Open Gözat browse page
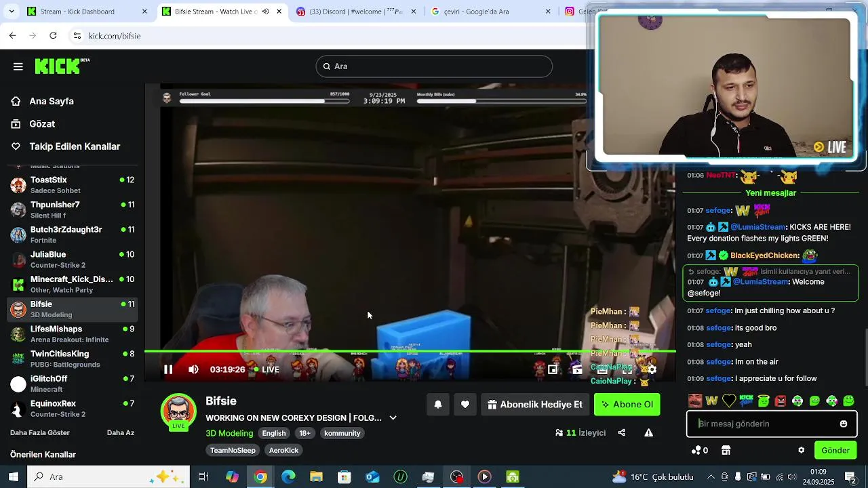 coord(42,124)
